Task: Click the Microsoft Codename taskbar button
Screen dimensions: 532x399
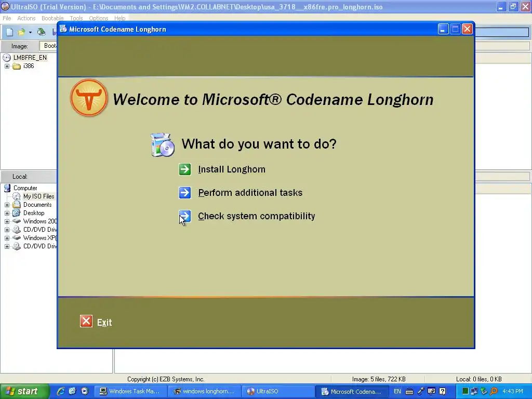Action: click(x=352, y=391)
